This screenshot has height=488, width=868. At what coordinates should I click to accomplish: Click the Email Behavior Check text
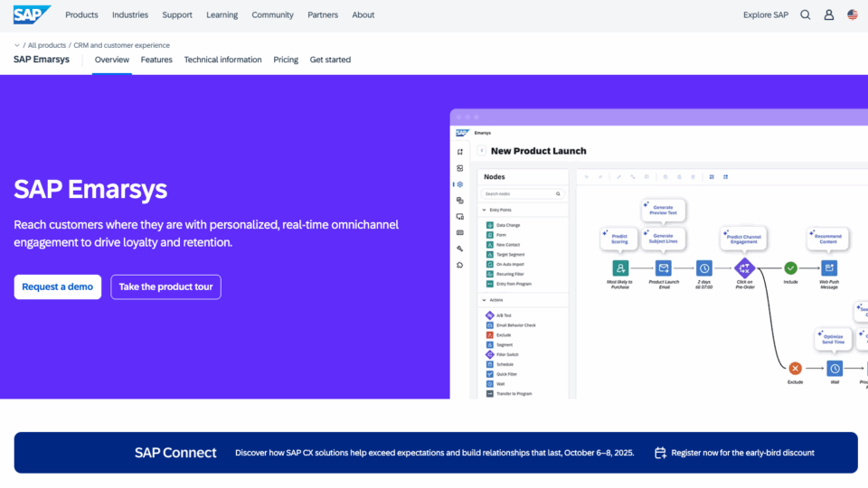516,325
